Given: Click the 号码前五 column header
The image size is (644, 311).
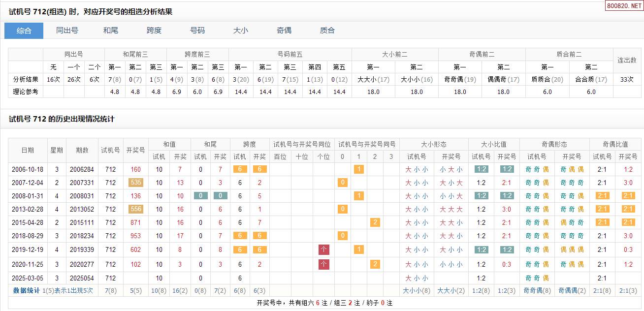Looking at the screenshot, I should (290, 54).
